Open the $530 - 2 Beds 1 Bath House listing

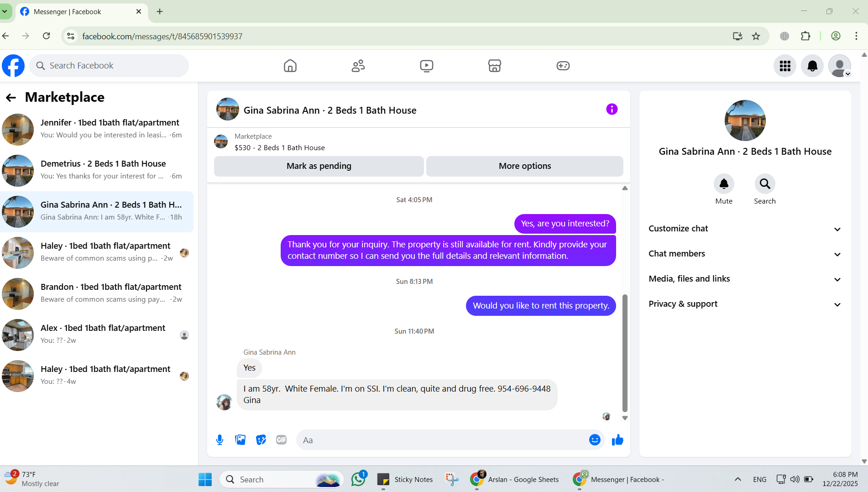pyautogui.click(x=279, y=147)
